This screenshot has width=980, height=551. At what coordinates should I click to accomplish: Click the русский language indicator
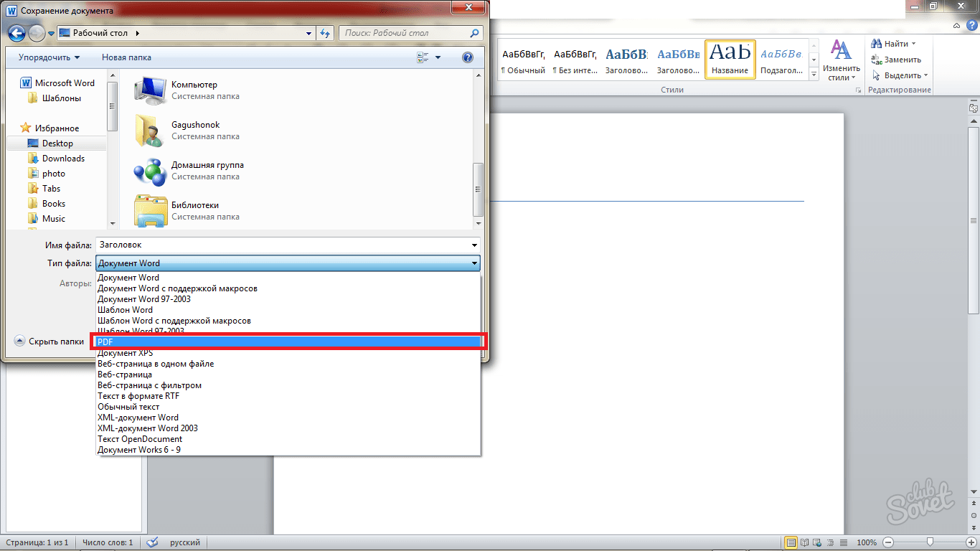coord(185,543)
